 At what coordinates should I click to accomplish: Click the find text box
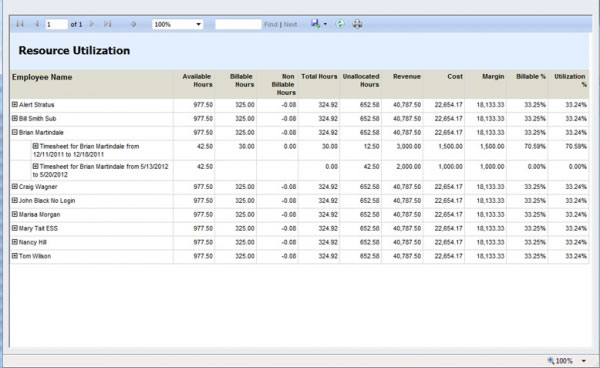[x=238, y=24]
